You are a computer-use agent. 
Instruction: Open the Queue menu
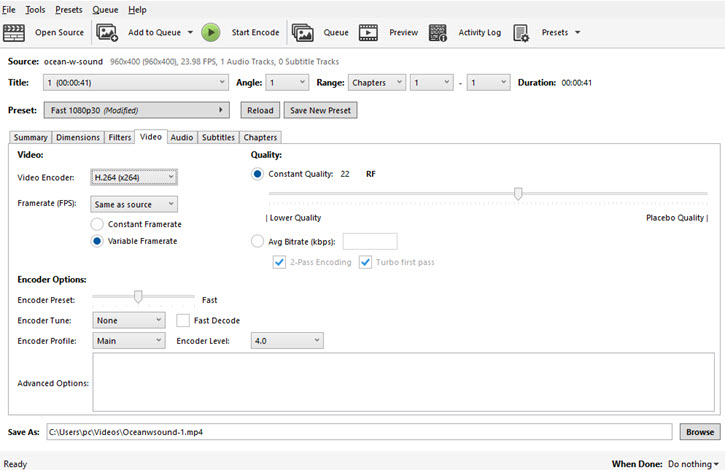pyautogui.click(x=105, y=10)
